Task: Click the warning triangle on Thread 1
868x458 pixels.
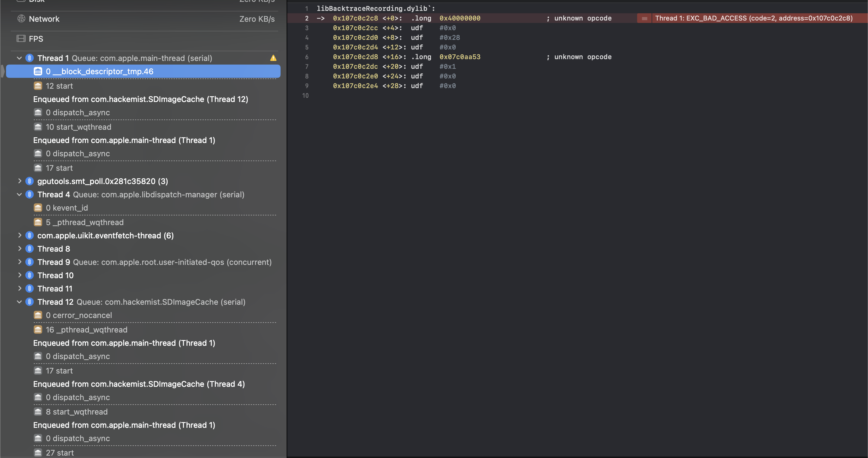Action: 273,58
